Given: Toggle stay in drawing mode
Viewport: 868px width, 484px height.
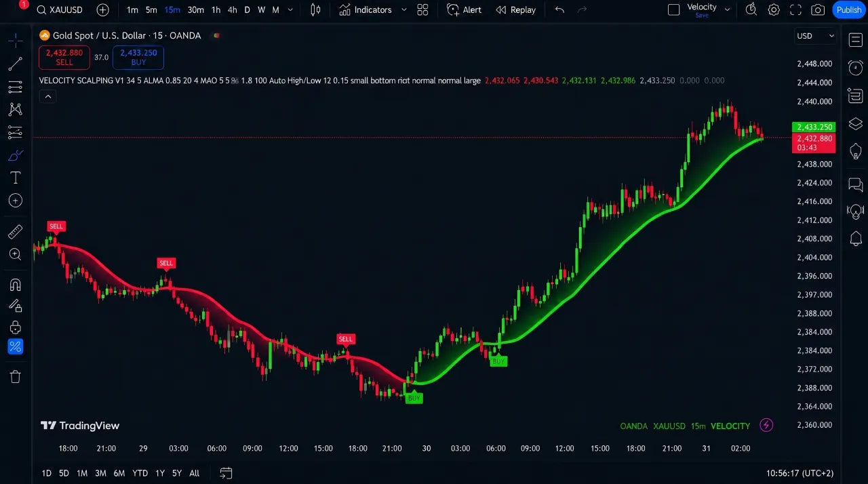Looking at the screenshot, I should click(x=15, y=306).
